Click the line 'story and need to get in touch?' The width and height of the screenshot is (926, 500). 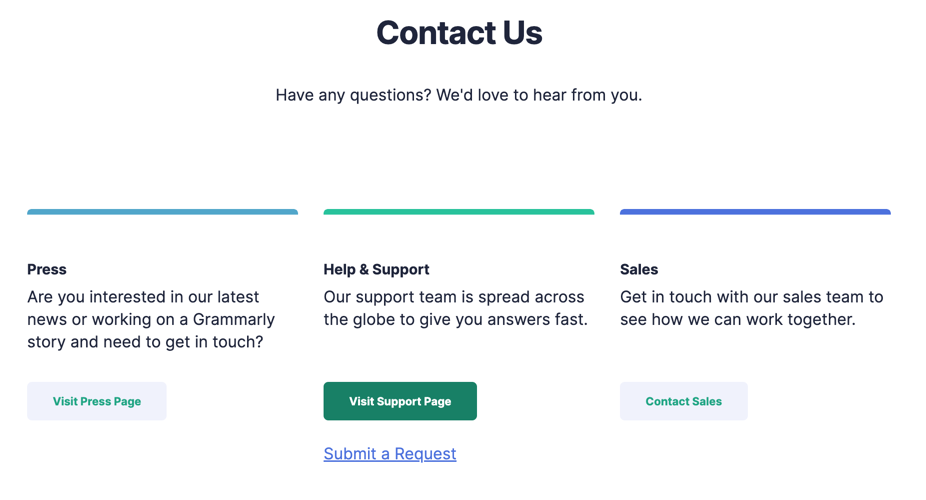click(x=145, y=342)
